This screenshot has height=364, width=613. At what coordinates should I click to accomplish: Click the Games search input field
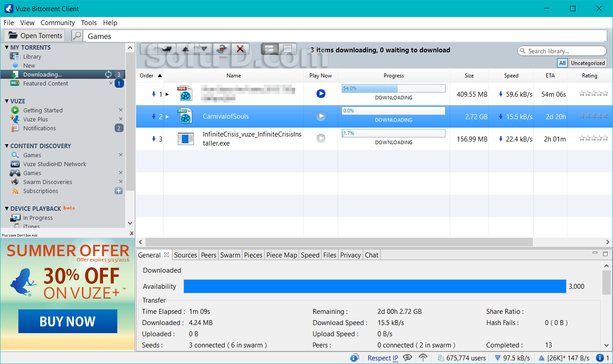point(345,36)
